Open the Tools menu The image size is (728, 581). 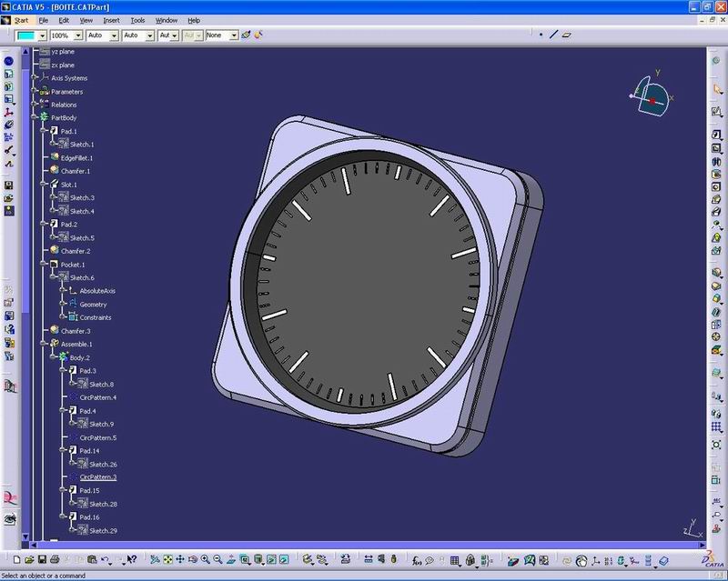(137, 20)
